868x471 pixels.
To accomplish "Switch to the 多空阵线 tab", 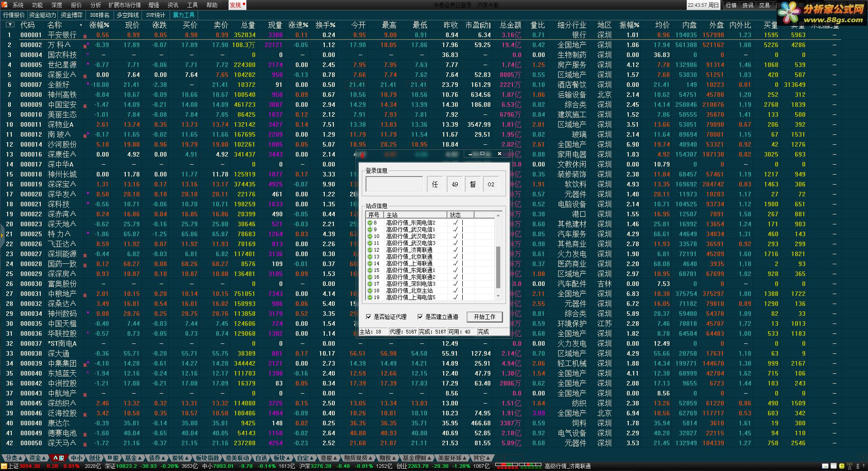I will pos(128,15).
